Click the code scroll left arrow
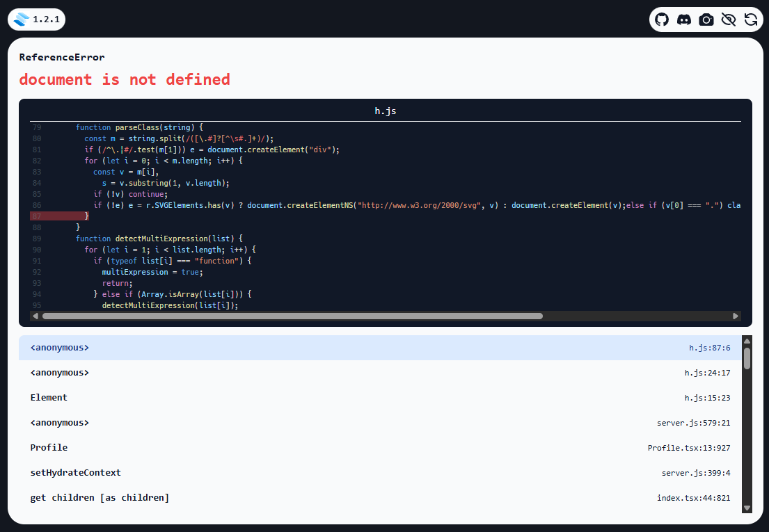This screenshot has height=532, width=769. [x=35, y=316]
